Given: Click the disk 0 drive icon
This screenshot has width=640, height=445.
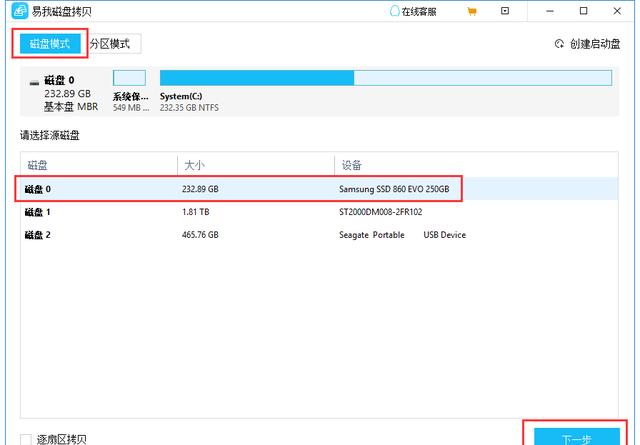Looking at the screenshot, I should (34, 80).
